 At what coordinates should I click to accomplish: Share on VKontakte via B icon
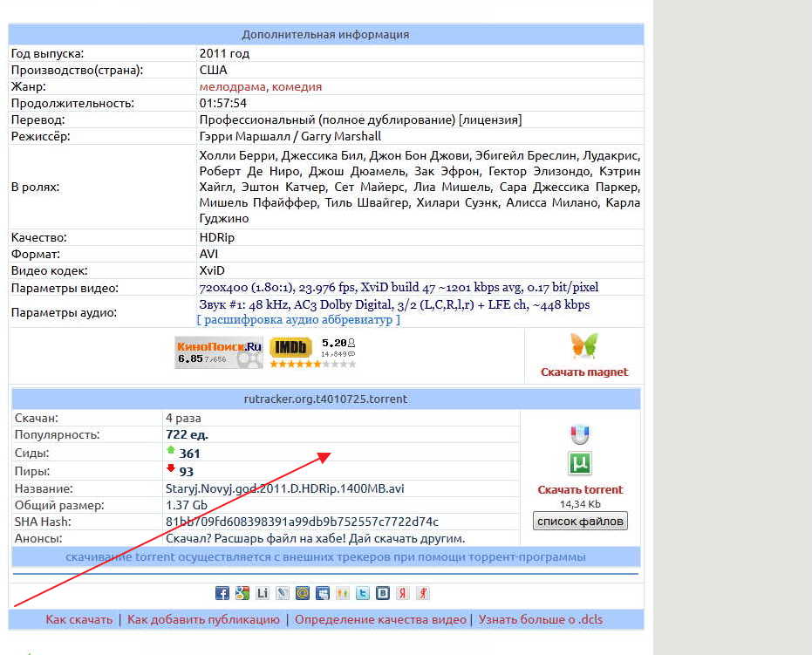coord(383,593)
